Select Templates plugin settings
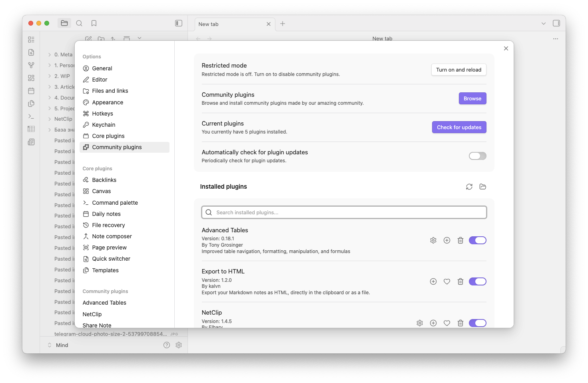 pos(124,270)
